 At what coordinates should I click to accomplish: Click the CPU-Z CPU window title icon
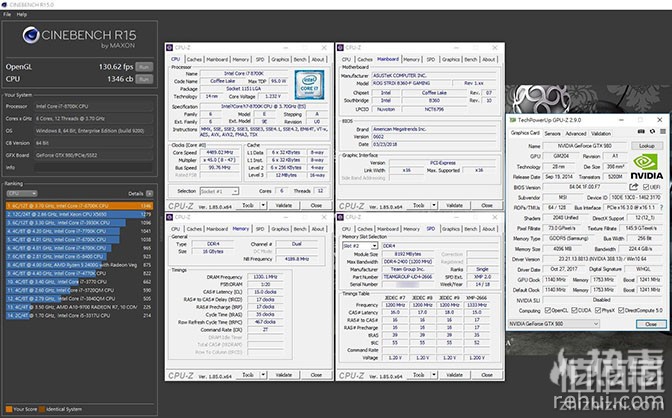(x=170, y=48)
